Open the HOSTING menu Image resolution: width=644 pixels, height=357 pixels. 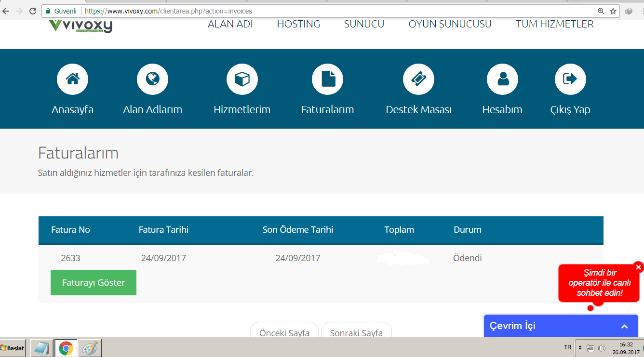pyautogui.click(x=298, y=24)
